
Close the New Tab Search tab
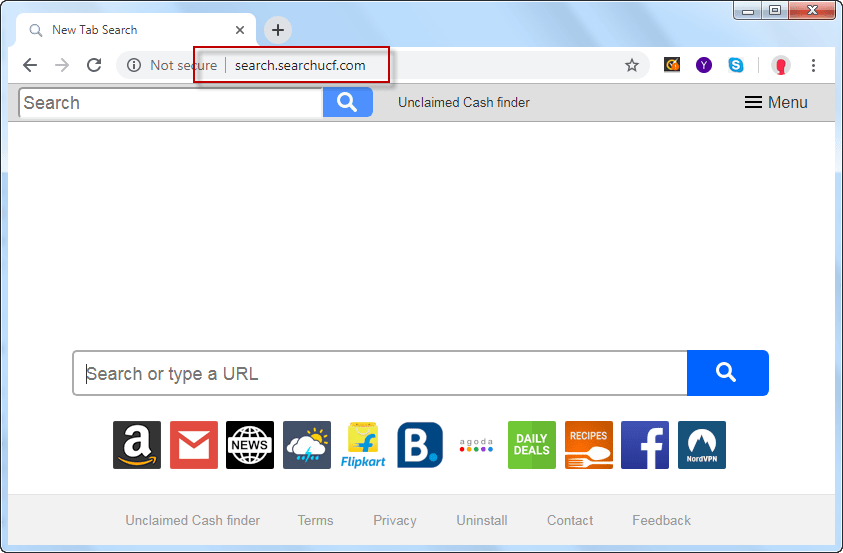(x=240, y=30)
